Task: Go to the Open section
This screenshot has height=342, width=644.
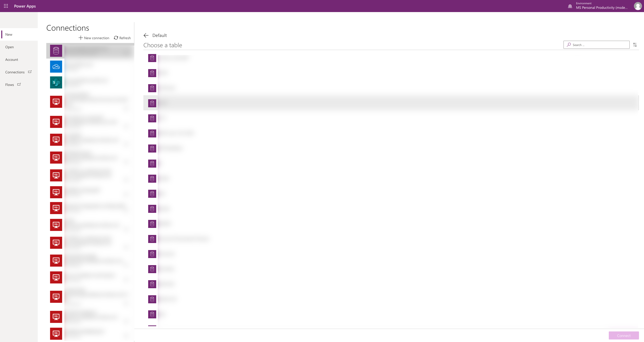Action: coord(10,47)
